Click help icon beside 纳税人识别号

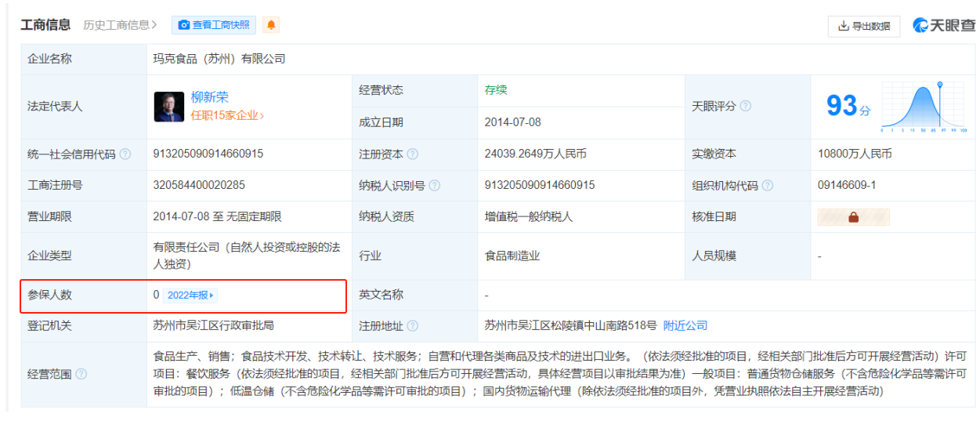(435, 186)
